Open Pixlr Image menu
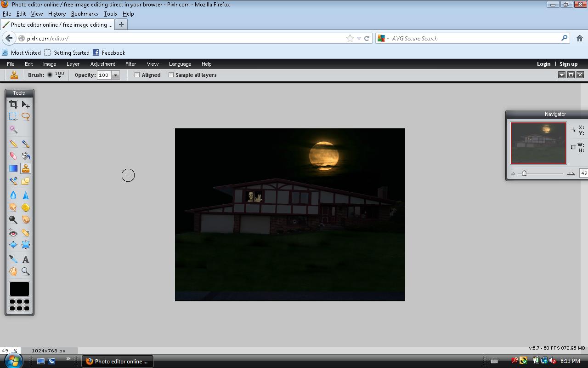588x368 pixels. click(x=50, y=64)
